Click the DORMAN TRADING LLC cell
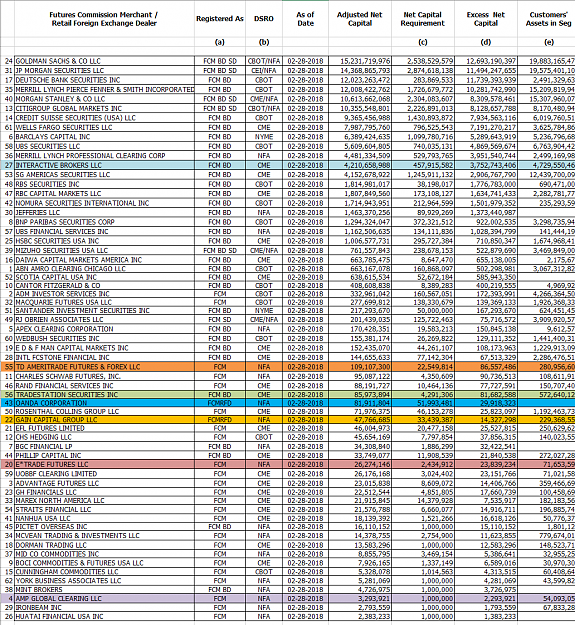Screen dimensions: 575x625 click(x=104, y=545)
